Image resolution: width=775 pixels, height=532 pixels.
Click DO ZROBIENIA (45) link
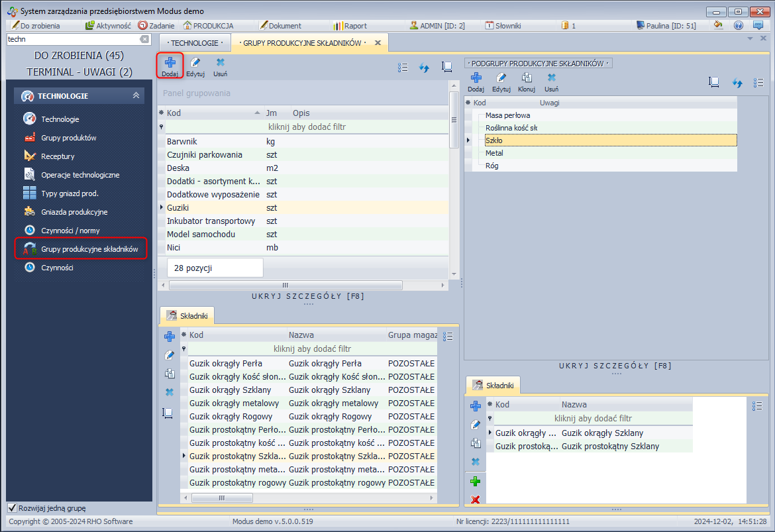(x=79, y=55)
